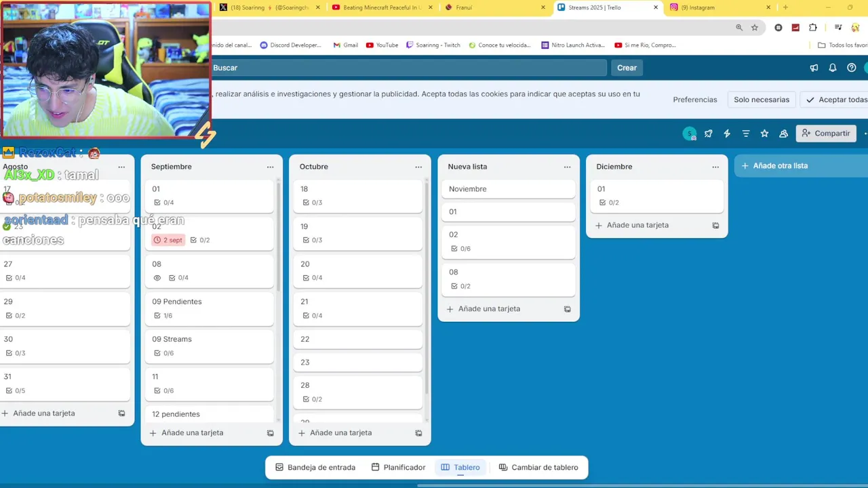Viewport: 868px width, 488px height.
Task: Select the Tablero view
Action: [x=460, y=468]
